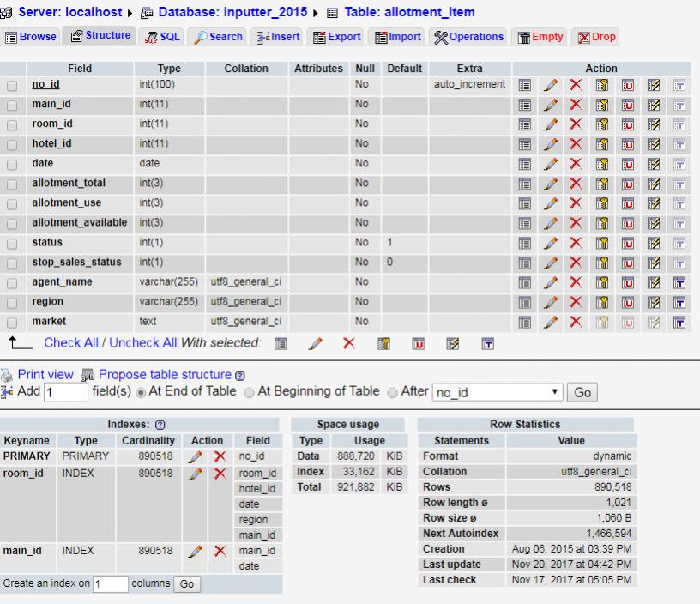Open the Insert tab
This screenshot has width=700, height=604.
click(278, 37)
